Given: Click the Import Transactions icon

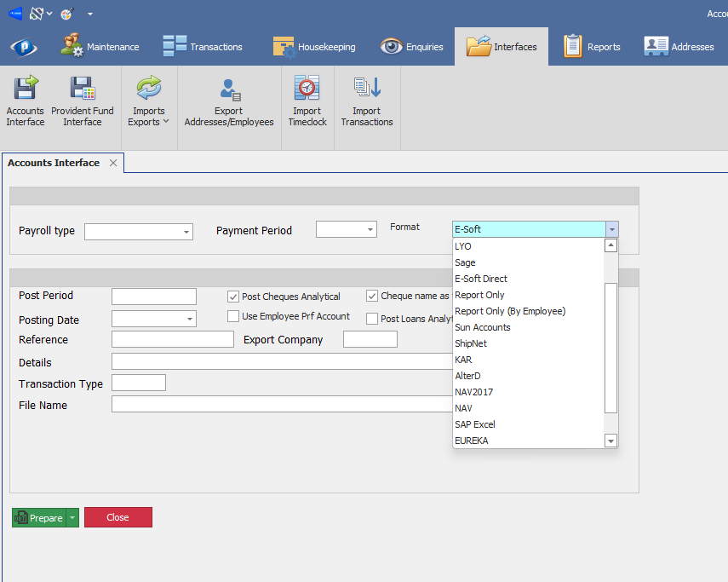Looking at the screenshot, I should pyautogui.click(x=367, y=101).
